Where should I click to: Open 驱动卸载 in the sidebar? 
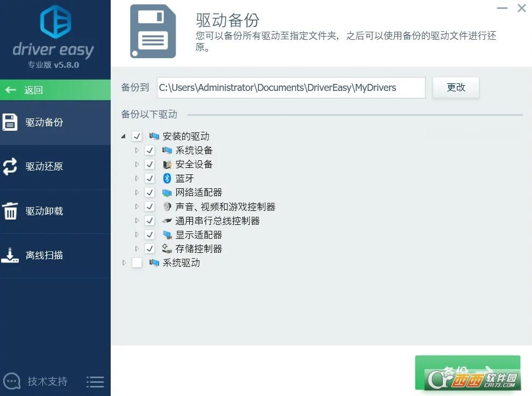point(55,211)
